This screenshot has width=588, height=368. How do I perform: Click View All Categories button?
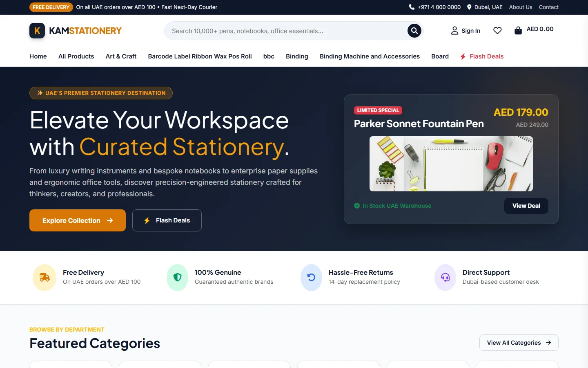[519, 343]
